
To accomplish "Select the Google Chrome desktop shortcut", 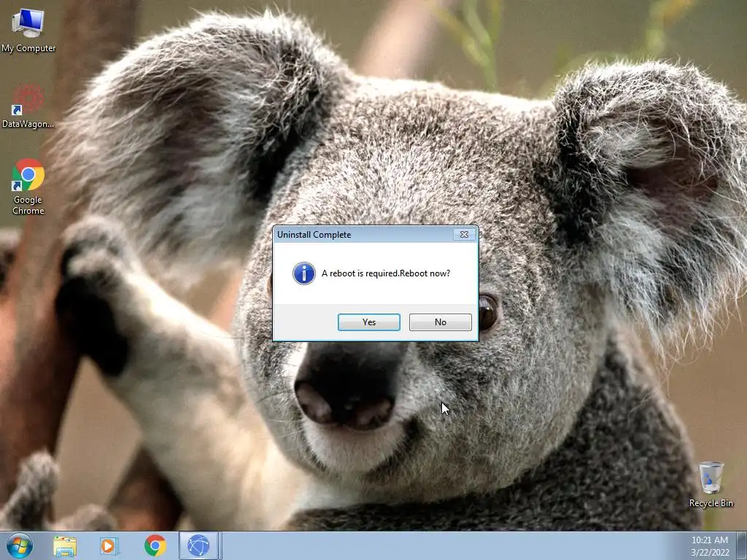I will click(x=28, y=187).
